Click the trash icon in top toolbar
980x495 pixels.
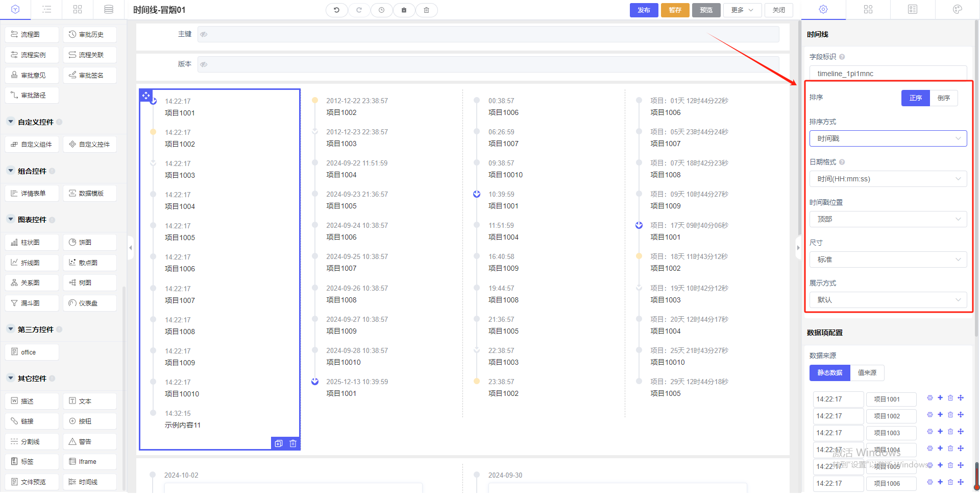point(426,10)
